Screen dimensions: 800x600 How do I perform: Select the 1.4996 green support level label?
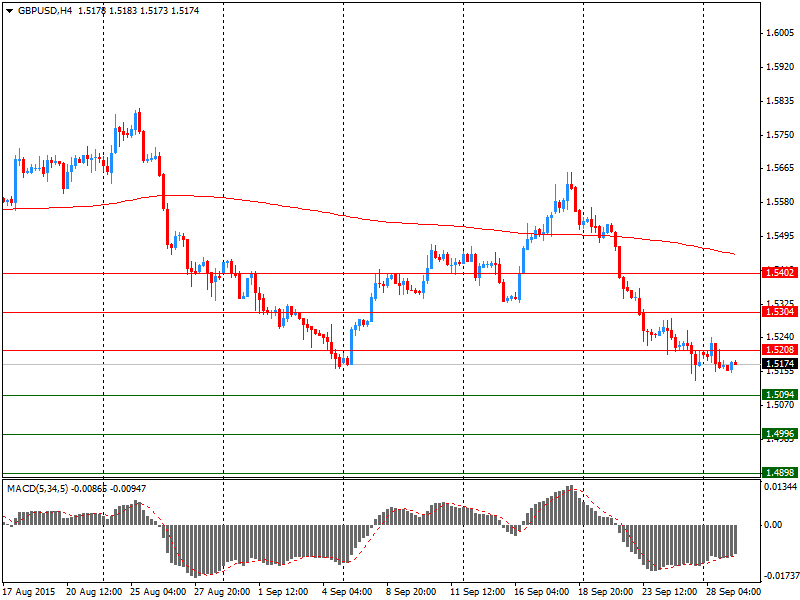pyautogui.click(x=779, y=434)
